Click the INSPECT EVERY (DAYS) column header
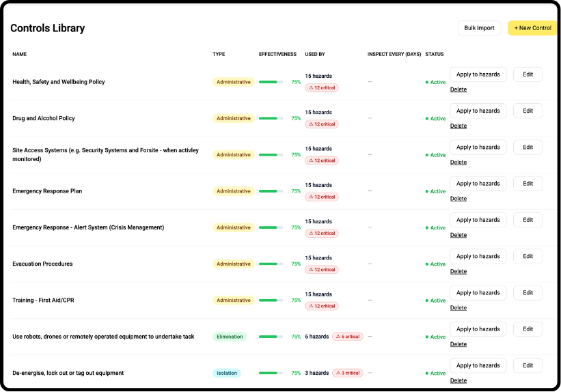This screenshot has width=561, height=392. (394, 54)
